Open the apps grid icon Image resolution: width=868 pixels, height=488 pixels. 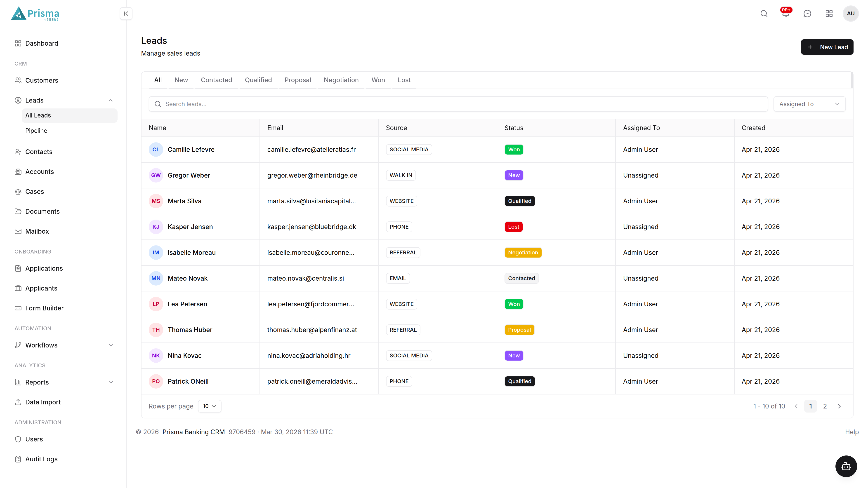coord(829,14)
